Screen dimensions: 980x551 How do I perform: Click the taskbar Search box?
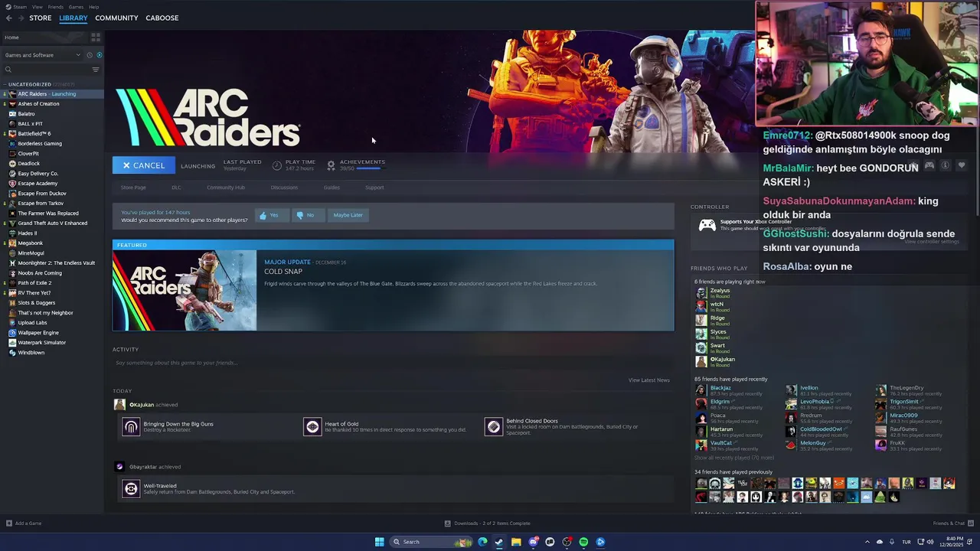pos(431,542)
